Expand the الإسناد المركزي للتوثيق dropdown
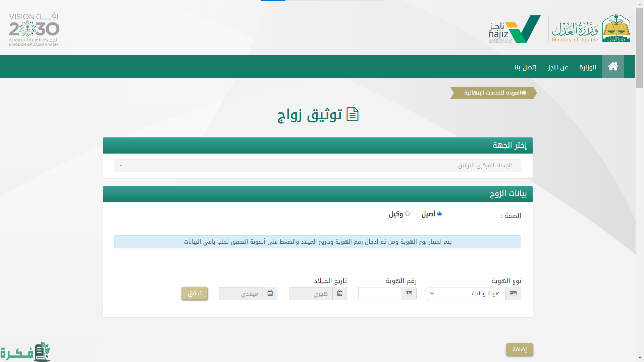Image resolution: width=644 pixels, height=362 pixels. (x=317, y=166)
